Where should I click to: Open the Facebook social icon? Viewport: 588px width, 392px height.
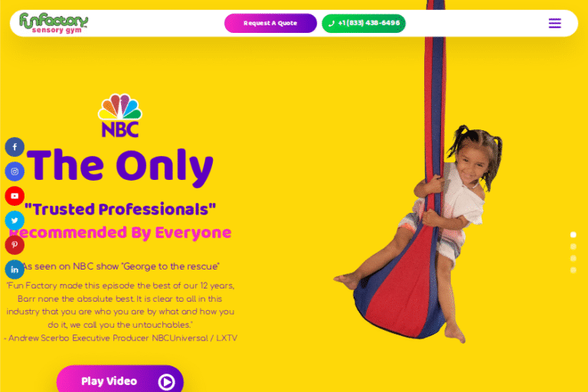point(15,147)
